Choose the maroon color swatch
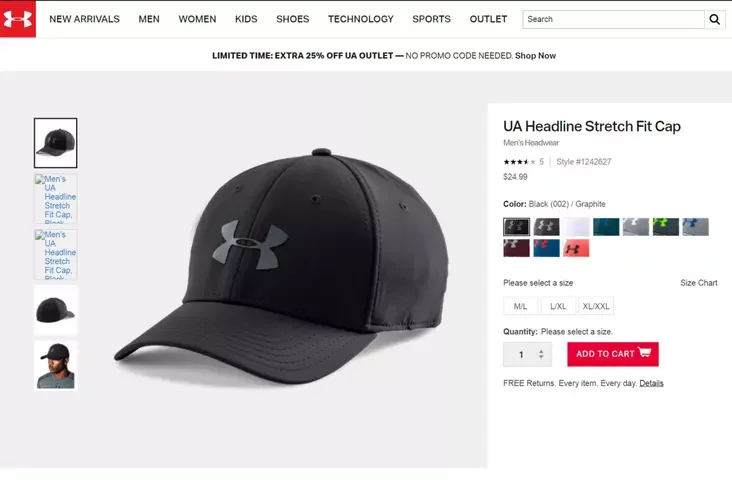 coord(516,248)
